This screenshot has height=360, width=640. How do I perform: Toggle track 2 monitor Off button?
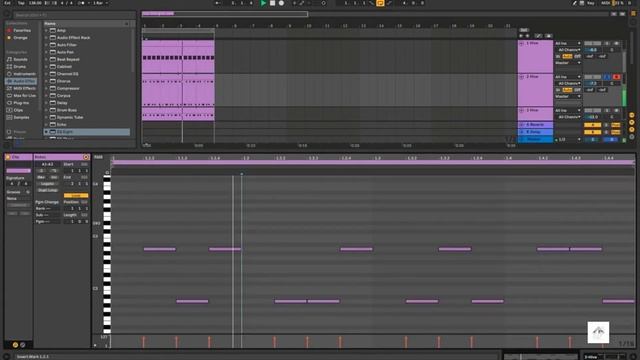tap(578, 90)
